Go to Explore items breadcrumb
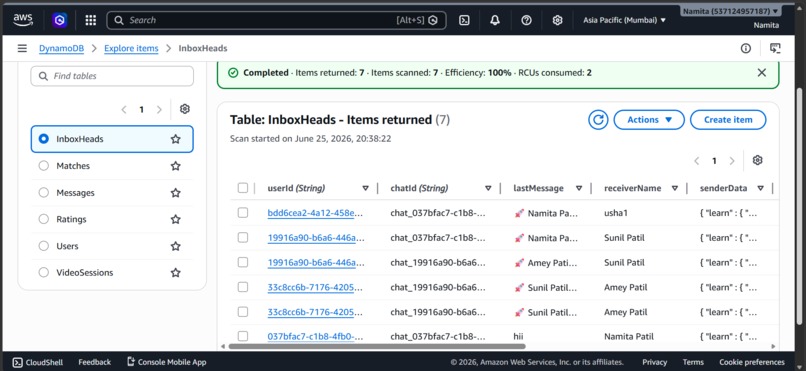The height and width of the screenshot is (371, 806). (x=131, y=48)
